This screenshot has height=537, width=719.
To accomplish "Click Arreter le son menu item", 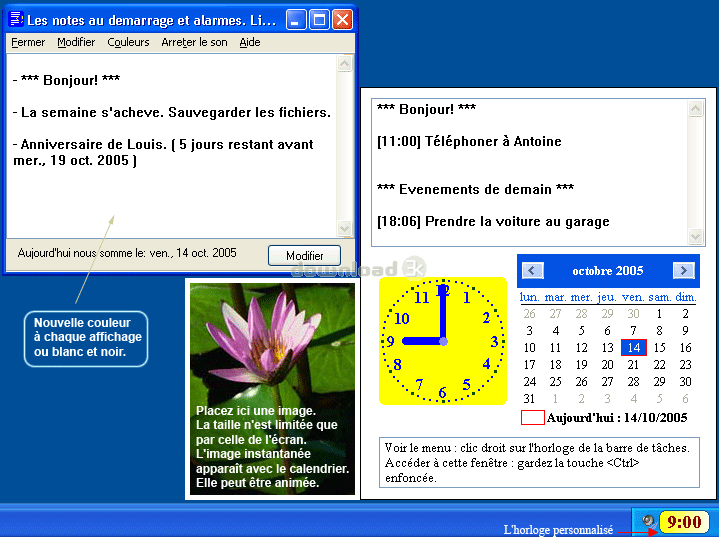I will pyautogui.click(x=194, y=42).
